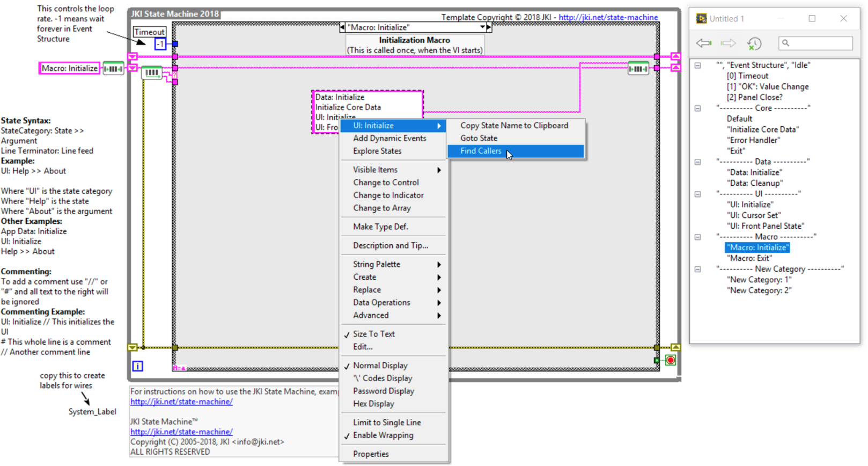Collapse the Core category tree node
868x466 pixels.
[697, 108]
